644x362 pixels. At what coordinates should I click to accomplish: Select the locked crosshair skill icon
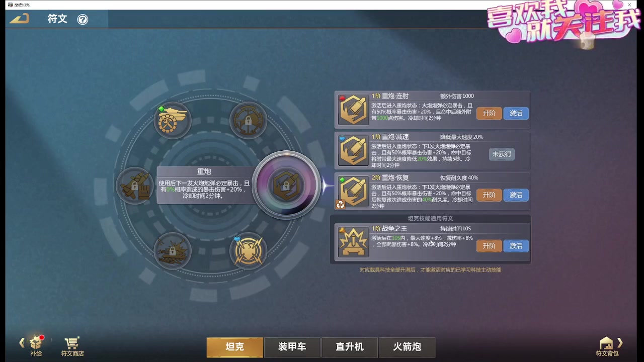click(x=248, y=120)
